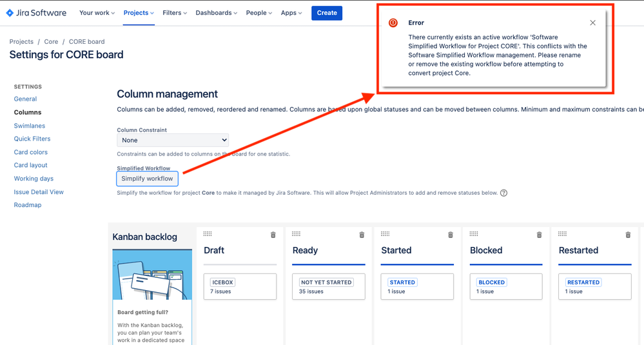Click the Kanban backlog heading
Screen dimensions: 644x345
[144, 237]
